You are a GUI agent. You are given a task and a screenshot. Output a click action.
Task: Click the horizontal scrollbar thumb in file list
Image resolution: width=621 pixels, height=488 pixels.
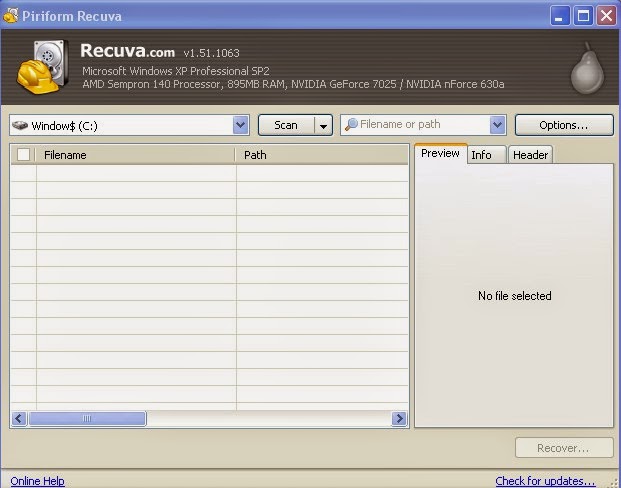click(87, 418)
